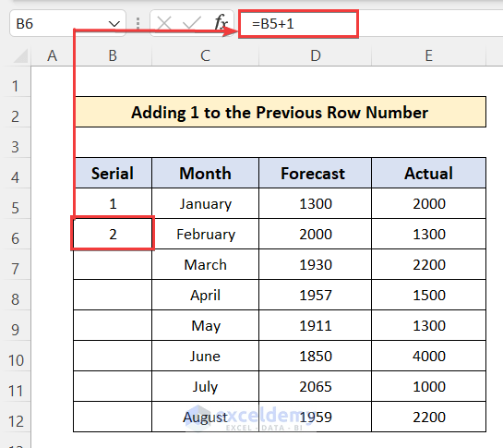Click the February month cell
Image resolution: width=503 pixels, height=448 pixels.
click(x=205, y=234)
